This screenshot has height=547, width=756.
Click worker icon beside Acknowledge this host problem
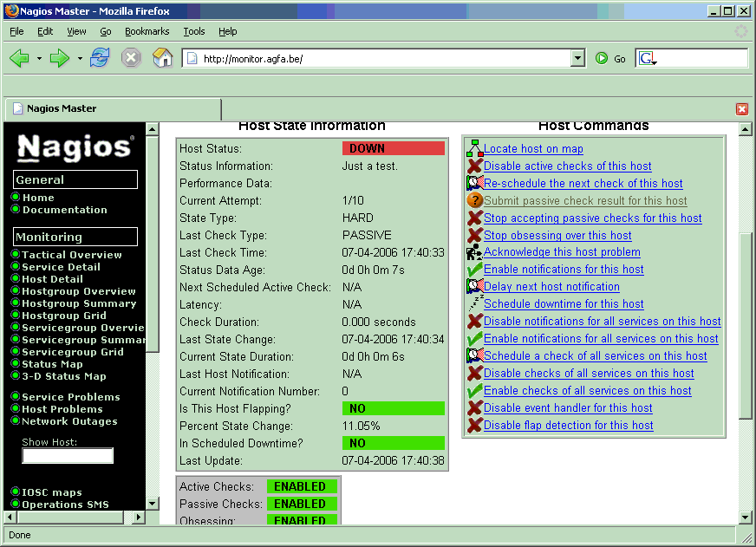474,252
